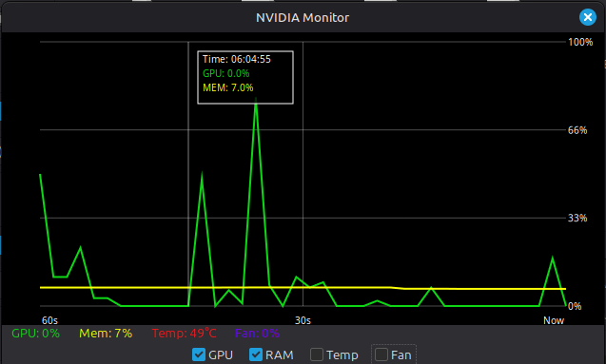Uncheck the RAM graph checkbox

(256, 354)
